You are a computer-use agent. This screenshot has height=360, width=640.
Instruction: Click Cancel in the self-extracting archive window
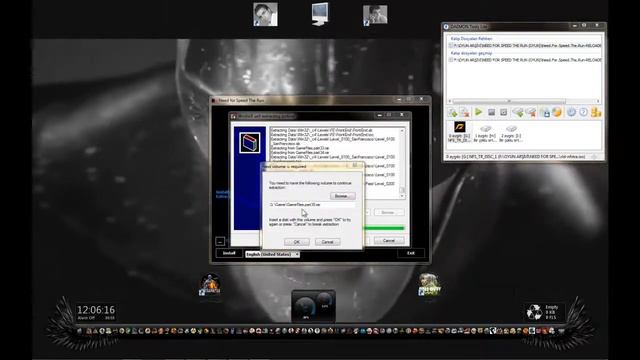click(x=389, y=240)
